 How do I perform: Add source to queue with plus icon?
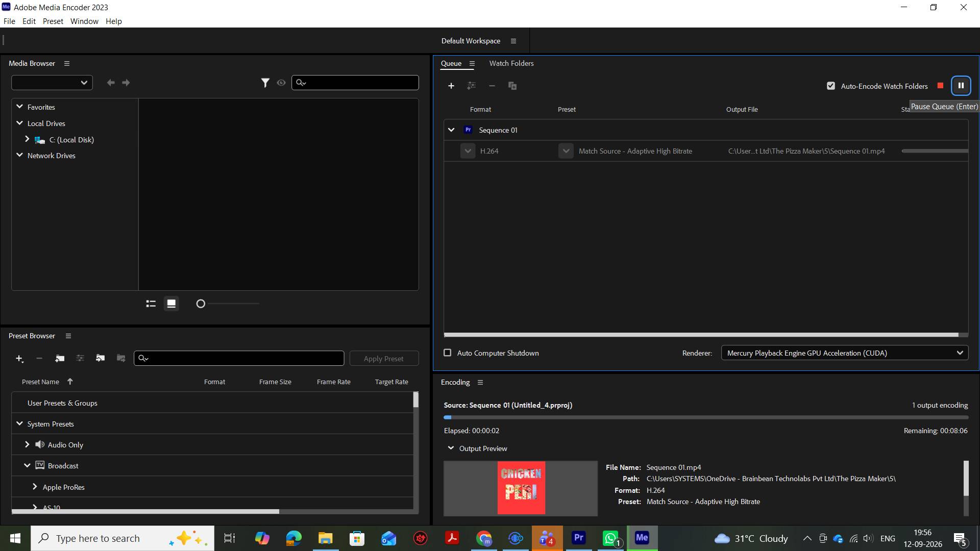(451, 86)
